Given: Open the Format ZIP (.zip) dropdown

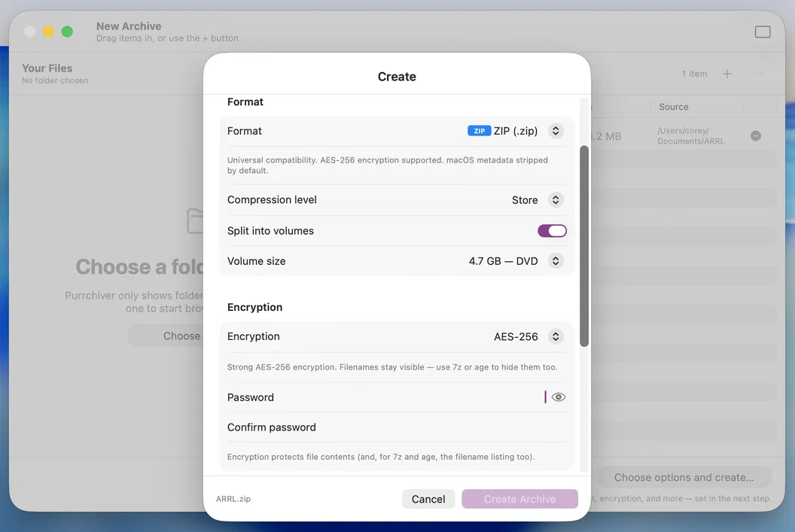Looking at the screenshot, I should pos(556,131).
